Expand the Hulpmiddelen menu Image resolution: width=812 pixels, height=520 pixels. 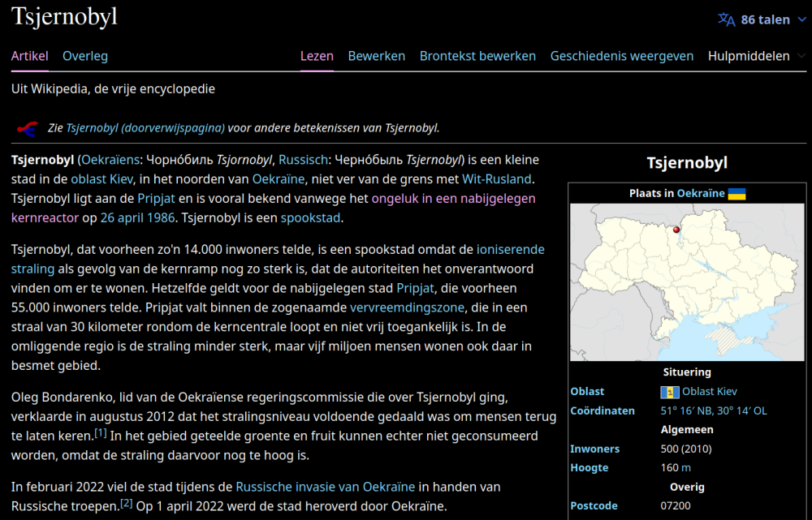tap(756, 56)
